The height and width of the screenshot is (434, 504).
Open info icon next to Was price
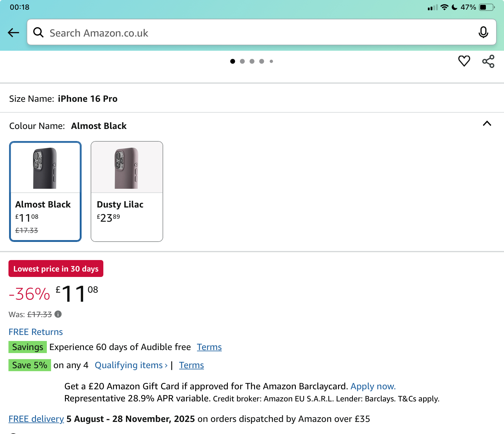click(58, 314)
